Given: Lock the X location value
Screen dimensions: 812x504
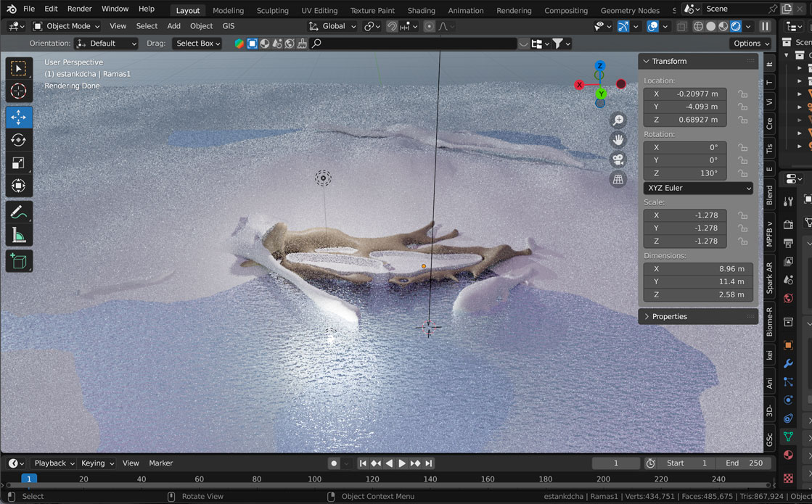Looking at the screenshot, I should [x=742, y=94].
